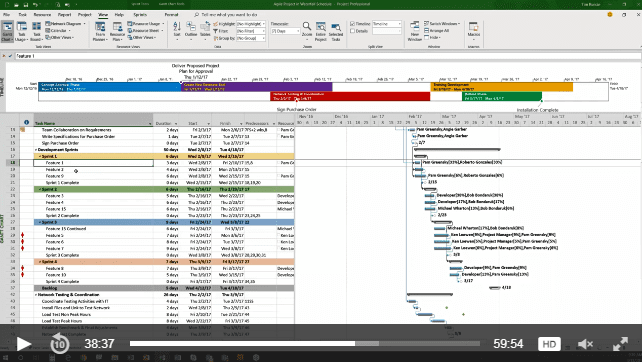Viewport: 642px width, 362px height.
Task: Switch to the Project ribbon tab
Action: tap(85, 15)
